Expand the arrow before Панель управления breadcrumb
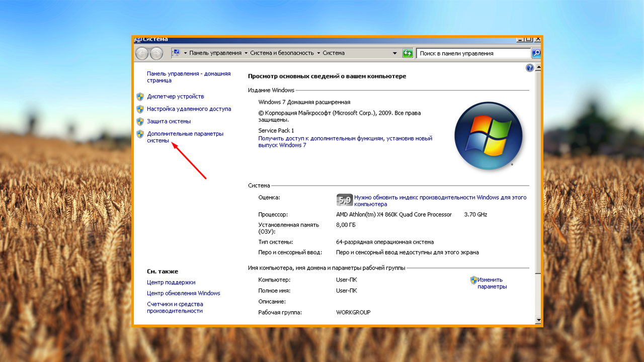 [185, 53]
